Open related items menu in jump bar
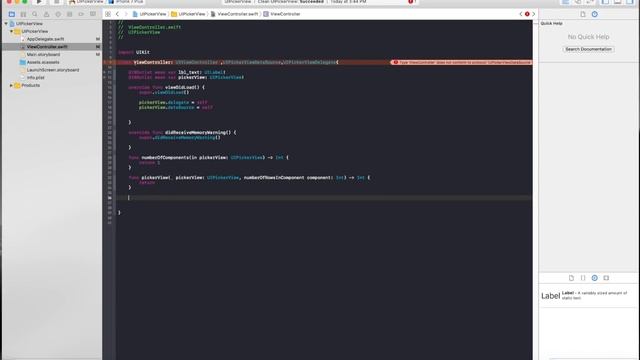 (x=108, y=14)
